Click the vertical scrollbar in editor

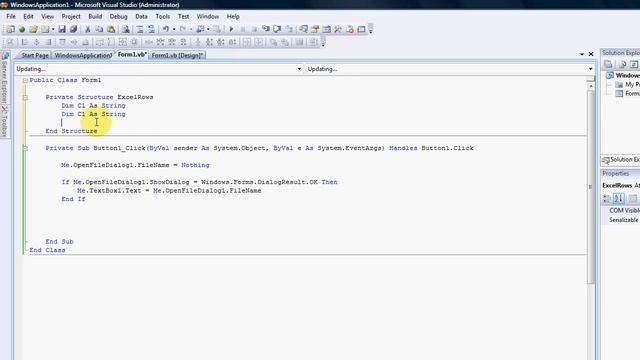tap(591, 186)
